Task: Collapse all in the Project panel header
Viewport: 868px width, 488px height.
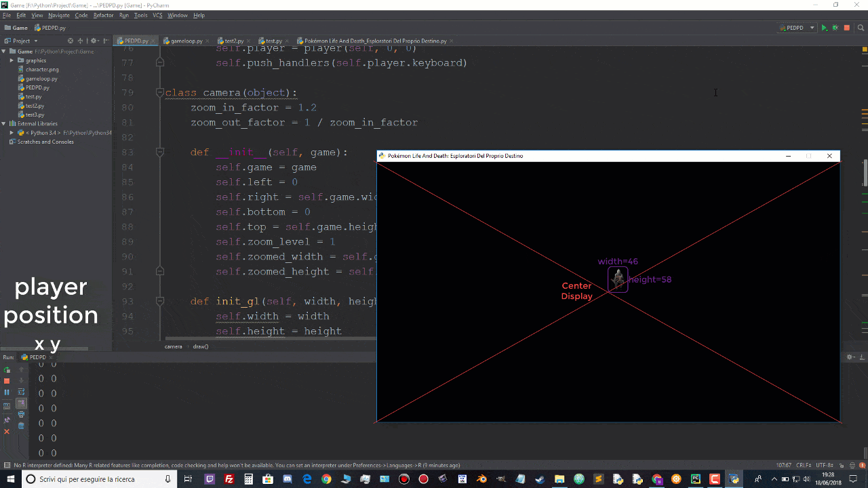Action: tap(81, 41)
